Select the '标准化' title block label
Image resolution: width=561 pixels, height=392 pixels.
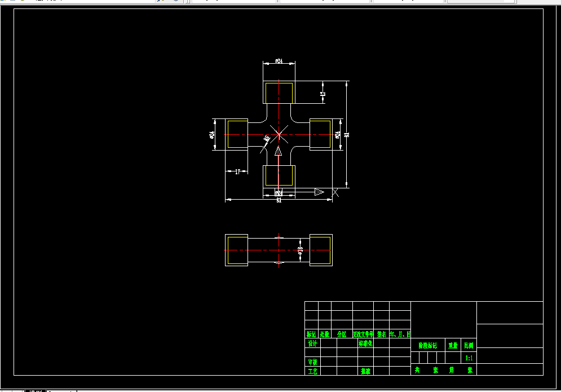coord(365,343)
